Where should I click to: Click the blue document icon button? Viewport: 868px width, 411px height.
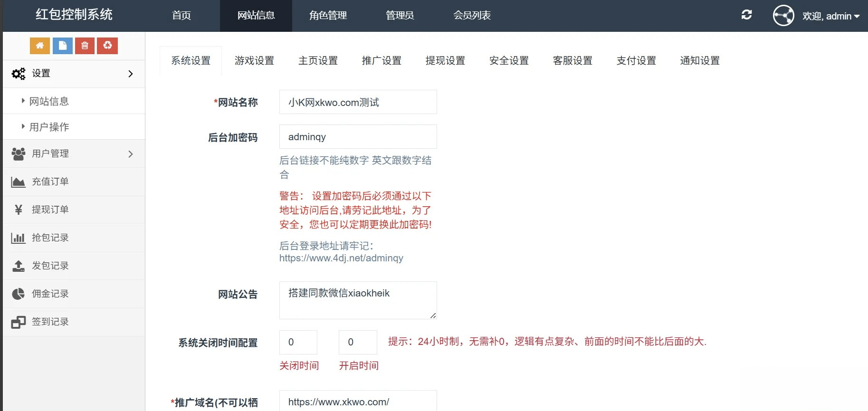coord(62,46)
